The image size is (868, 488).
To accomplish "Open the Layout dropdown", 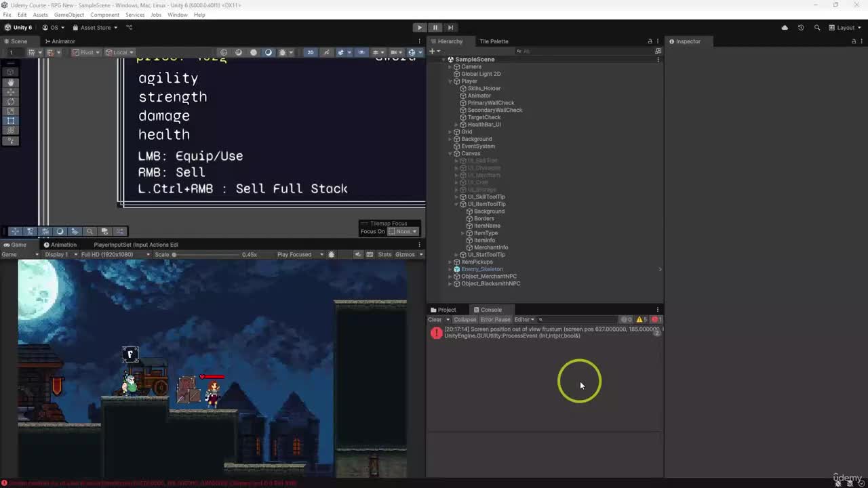I will (846, 28).
